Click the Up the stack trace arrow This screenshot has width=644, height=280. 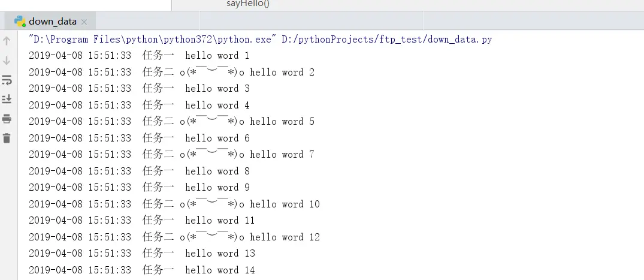(x=7, y=41)
